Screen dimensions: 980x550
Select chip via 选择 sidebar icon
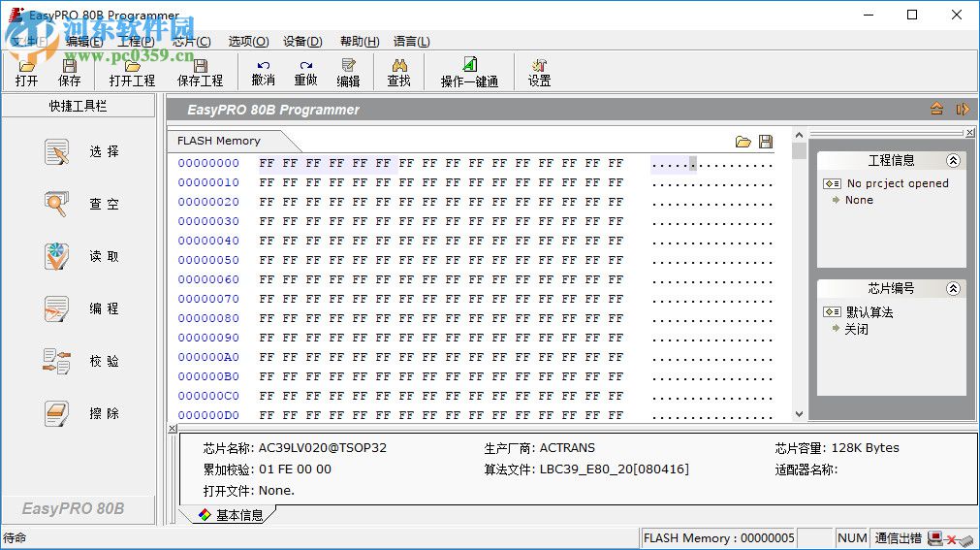(56, 152)
